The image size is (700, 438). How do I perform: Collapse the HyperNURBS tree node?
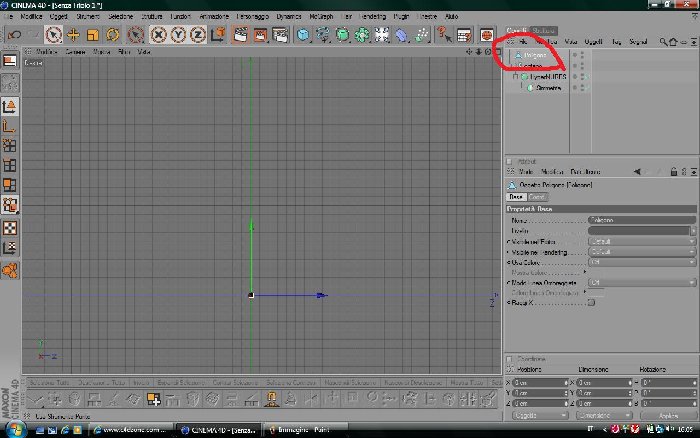[x=516, y=77]
